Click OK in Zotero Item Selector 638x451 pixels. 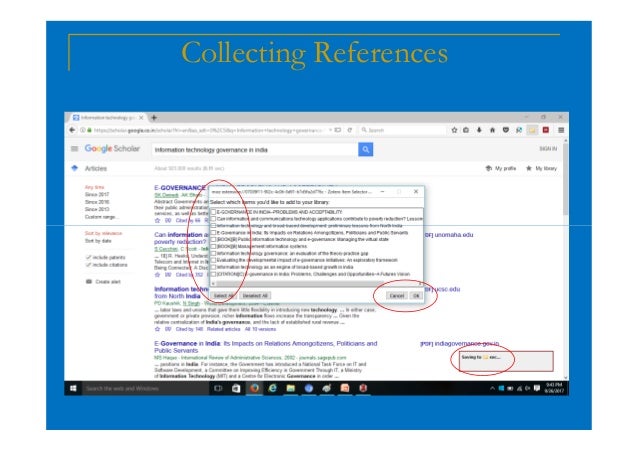click(416, 296)
